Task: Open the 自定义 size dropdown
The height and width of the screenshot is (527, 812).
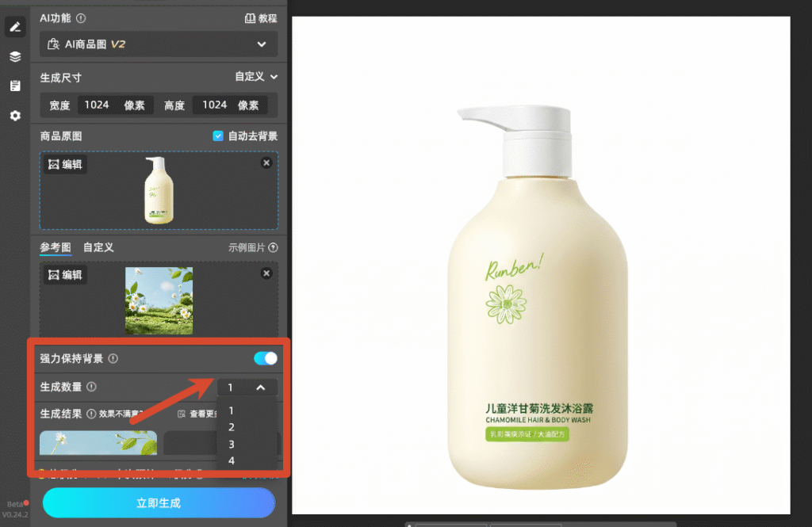Action: point(256,77)
